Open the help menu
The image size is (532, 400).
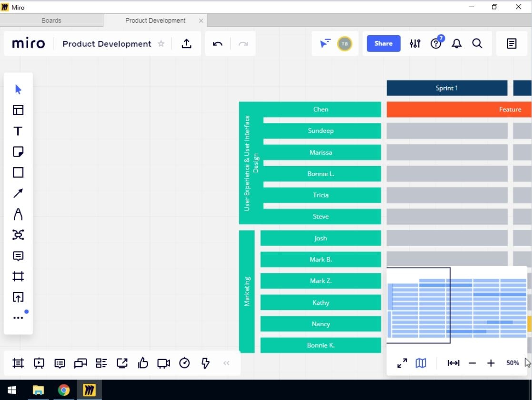436,43
